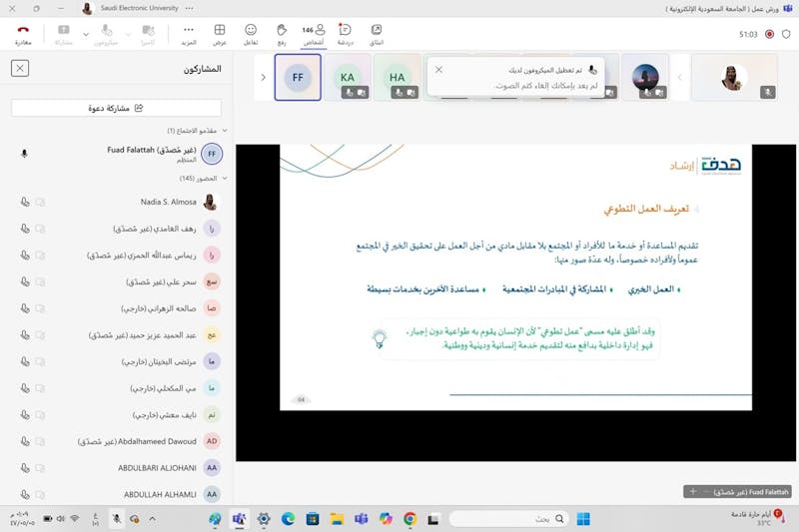799x532 pixels.
Task: Open the Chat (دردشة) panel
Action: tap(345, 35)
